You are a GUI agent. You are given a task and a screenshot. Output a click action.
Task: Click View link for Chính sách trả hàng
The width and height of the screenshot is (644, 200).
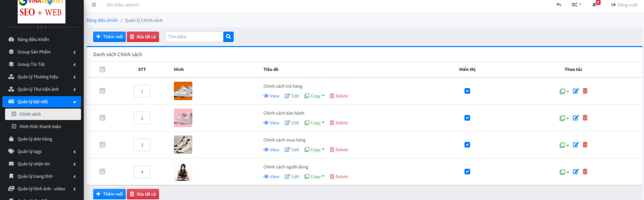(x=271, y=96)
